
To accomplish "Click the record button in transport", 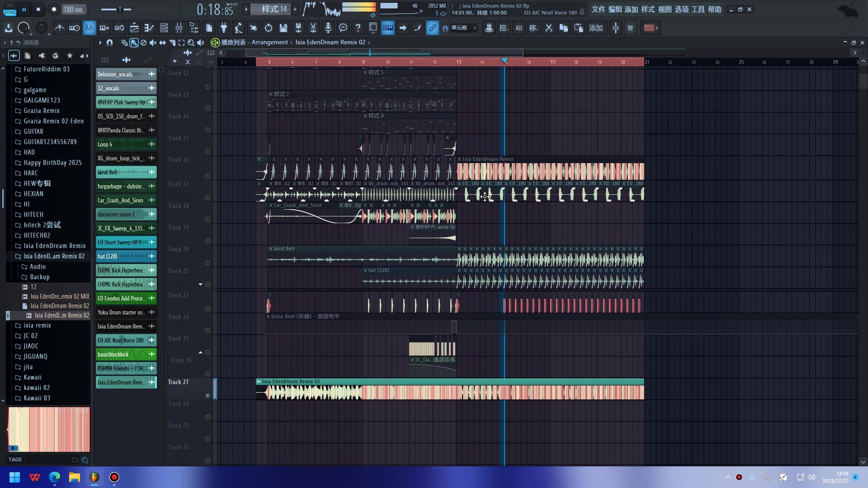I will (54, 9).
